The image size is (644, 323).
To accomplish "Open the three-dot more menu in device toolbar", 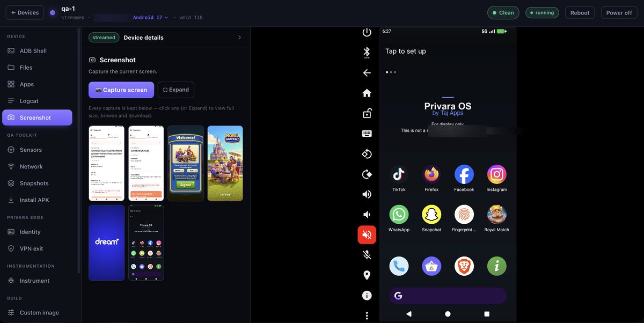I will click(x=367, y=315).
